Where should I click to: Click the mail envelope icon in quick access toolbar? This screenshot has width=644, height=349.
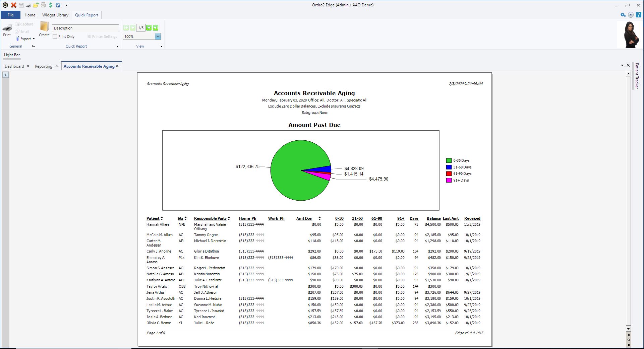tap(43, 5)
